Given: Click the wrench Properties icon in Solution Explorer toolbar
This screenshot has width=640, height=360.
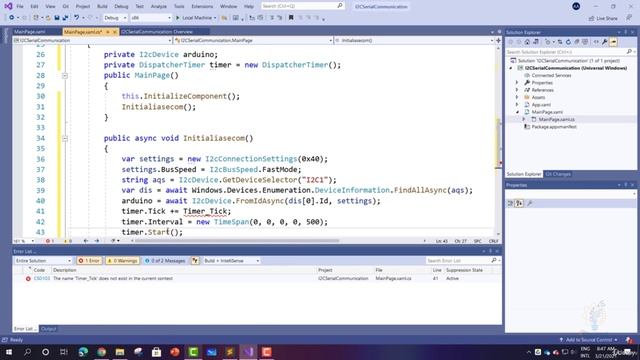Looking at the screenshot, I should tap(604, 42).
